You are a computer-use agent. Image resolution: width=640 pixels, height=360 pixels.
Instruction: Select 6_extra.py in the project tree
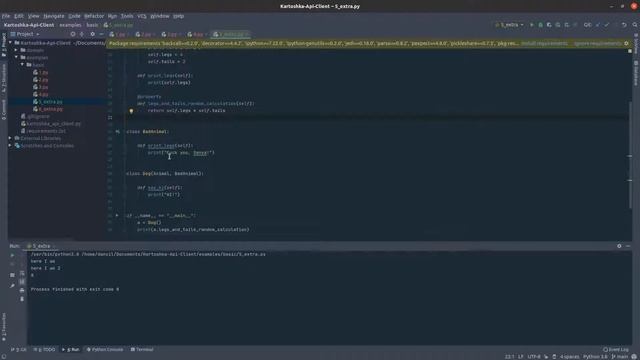point(48,109)
